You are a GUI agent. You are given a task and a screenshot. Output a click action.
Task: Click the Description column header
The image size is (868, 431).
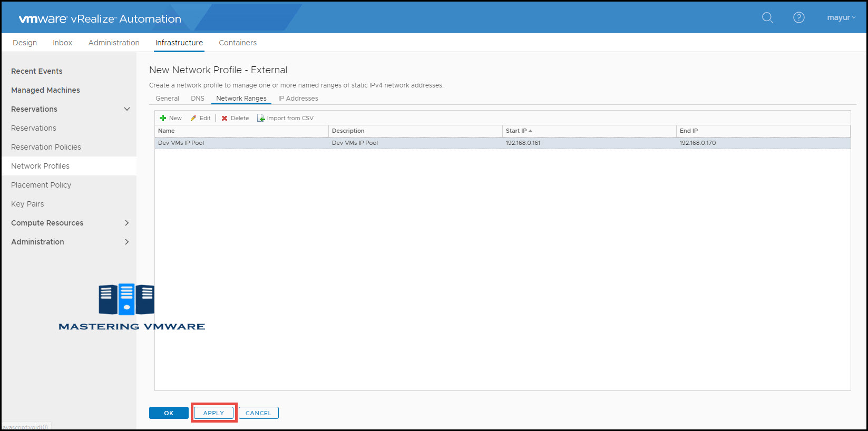point(415,131)
